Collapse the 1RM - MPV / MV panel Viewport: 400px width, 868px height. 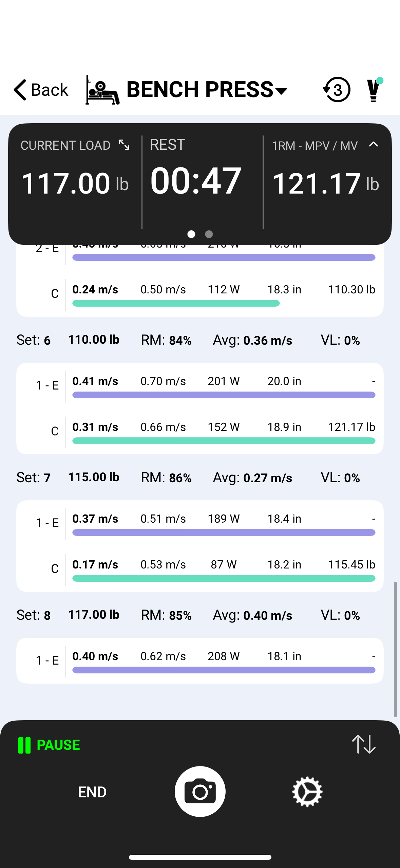373,144
